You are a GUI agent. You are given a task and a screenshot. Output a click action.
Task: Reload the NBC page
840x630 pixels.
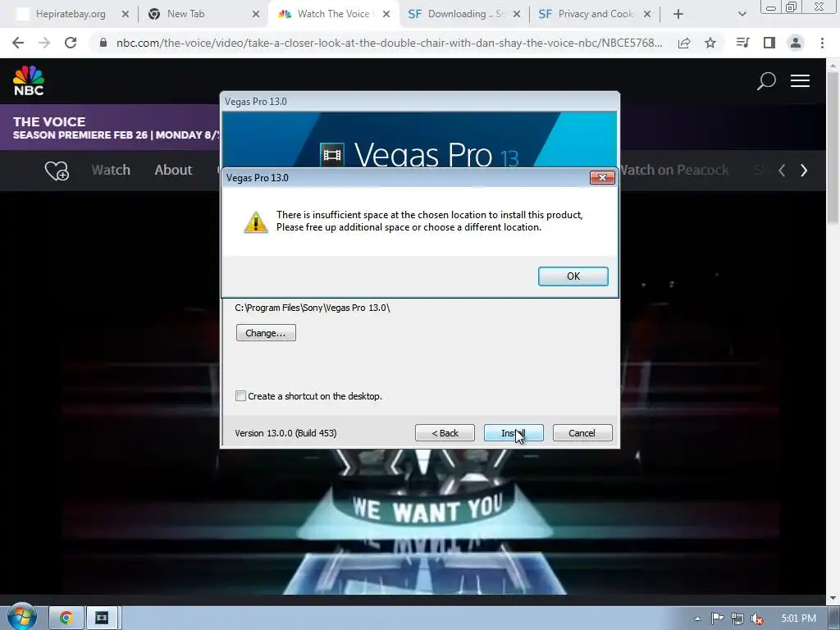[71, 43]
